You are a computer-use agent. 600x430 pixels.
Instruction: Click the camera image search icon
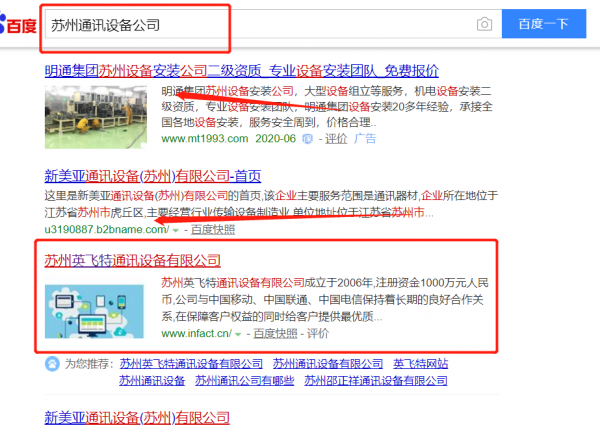484,24
